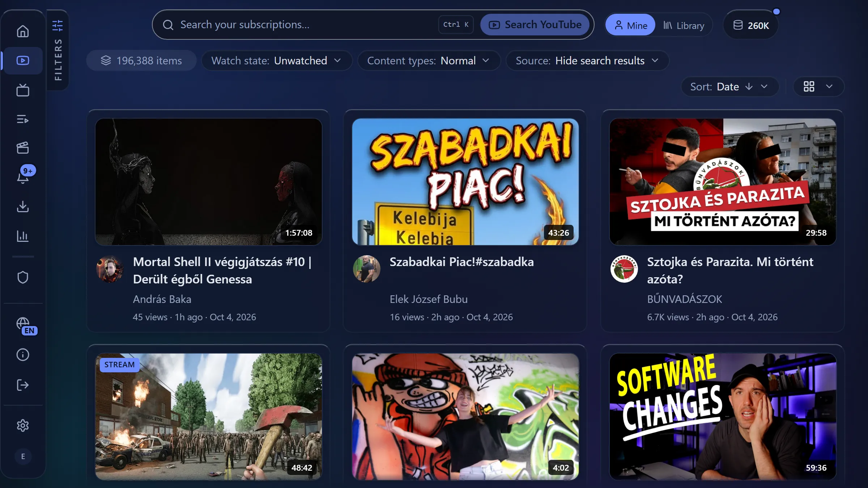This screenshot has width=868, height=488.
Task: Click the 59:36 duration label
Action: 816,468
